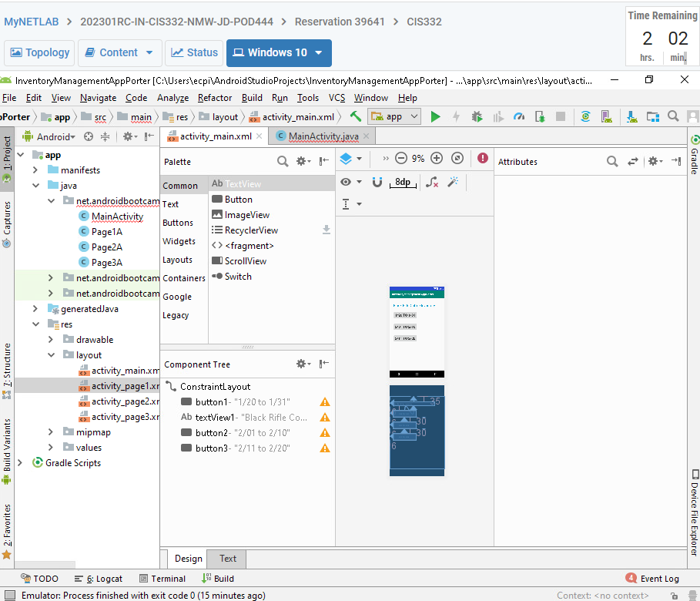
Task: Select activity_page2.xml in project tree
Action: click(119, 401)
